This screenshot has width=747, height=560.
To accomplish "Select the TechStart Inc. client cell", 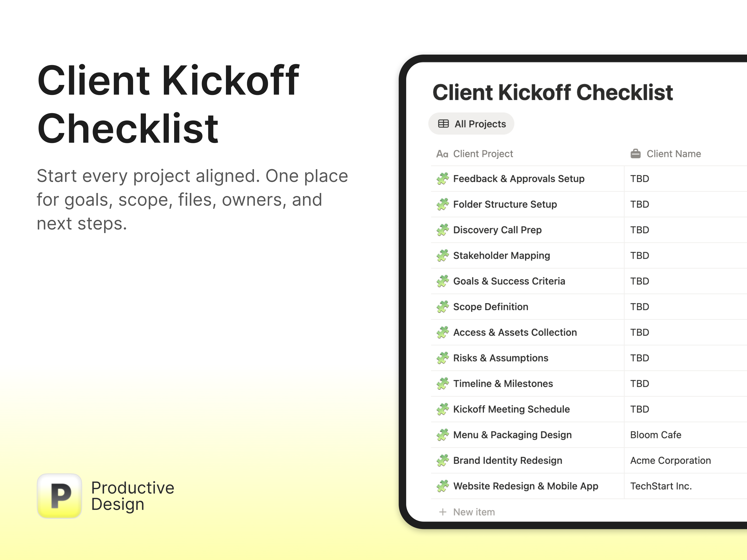I will click(x=661, y=486).
